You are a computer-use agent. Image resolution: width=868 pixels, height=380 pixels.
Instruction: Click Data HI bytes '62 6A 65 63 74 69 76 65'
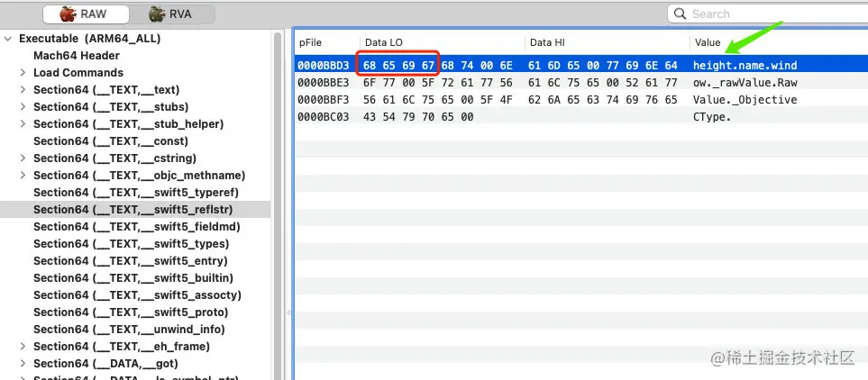[603, 100]
